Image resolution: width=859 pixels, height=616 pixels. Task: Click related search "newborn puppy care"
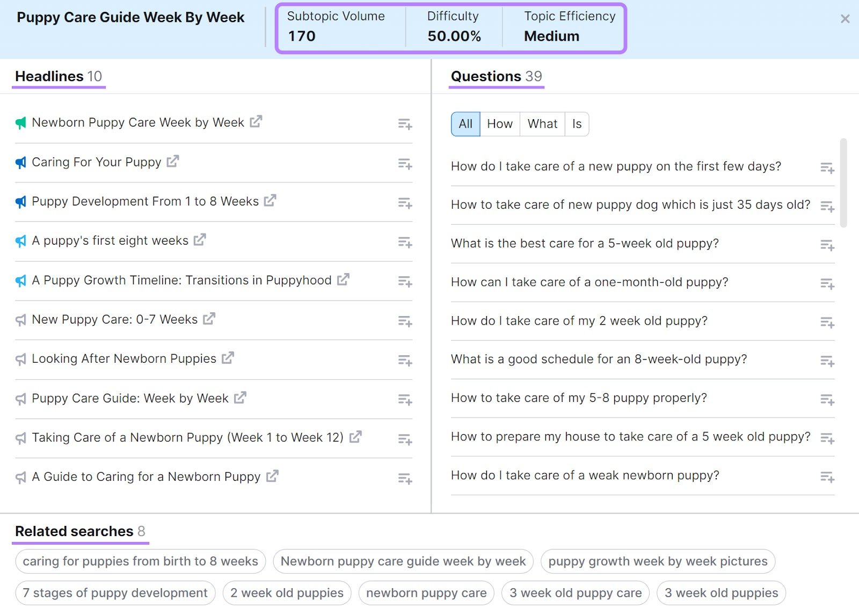click(x=426, y=592)
